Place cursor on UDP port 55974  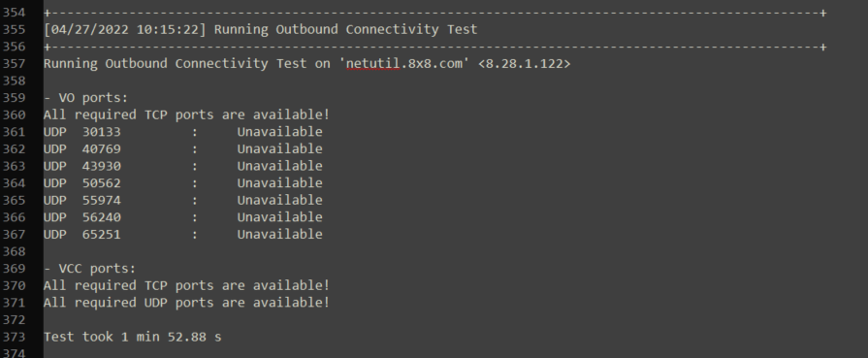[x=101, y=200]
